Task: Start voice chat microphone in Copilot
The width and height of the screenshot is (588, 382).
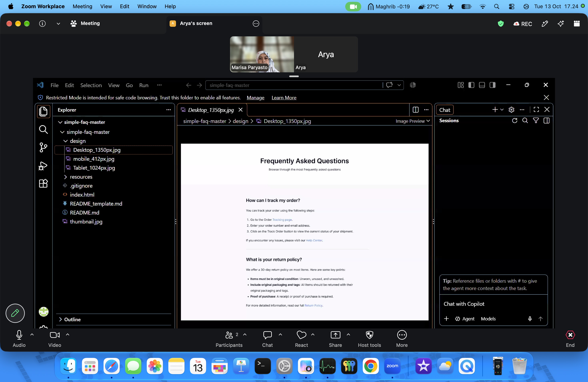Action: [x=530, y=319]
